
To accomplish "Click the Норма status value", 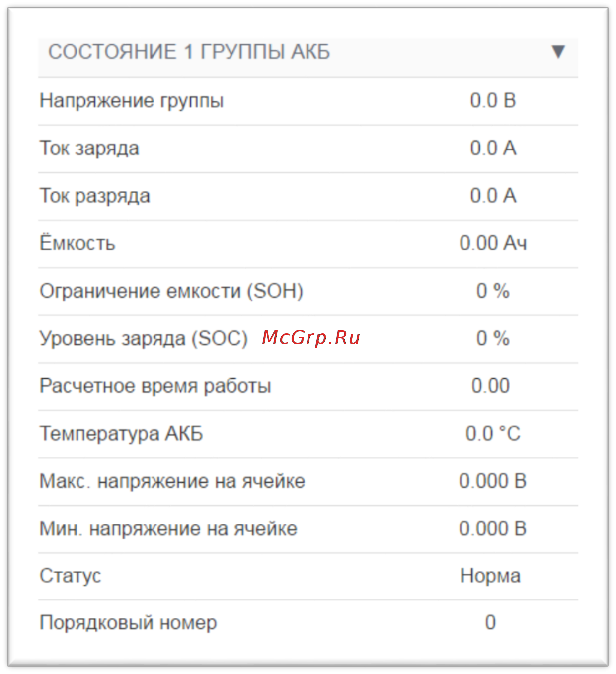I will coord(490,576).
